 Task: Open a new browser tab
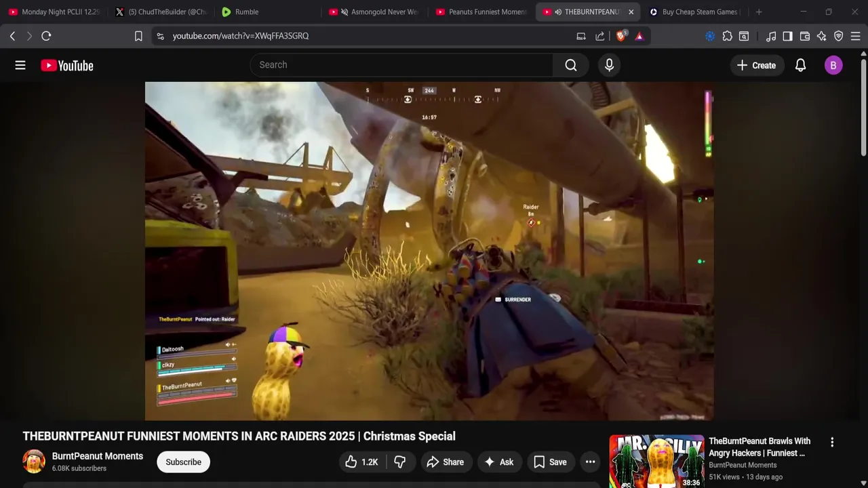[759, 12]
